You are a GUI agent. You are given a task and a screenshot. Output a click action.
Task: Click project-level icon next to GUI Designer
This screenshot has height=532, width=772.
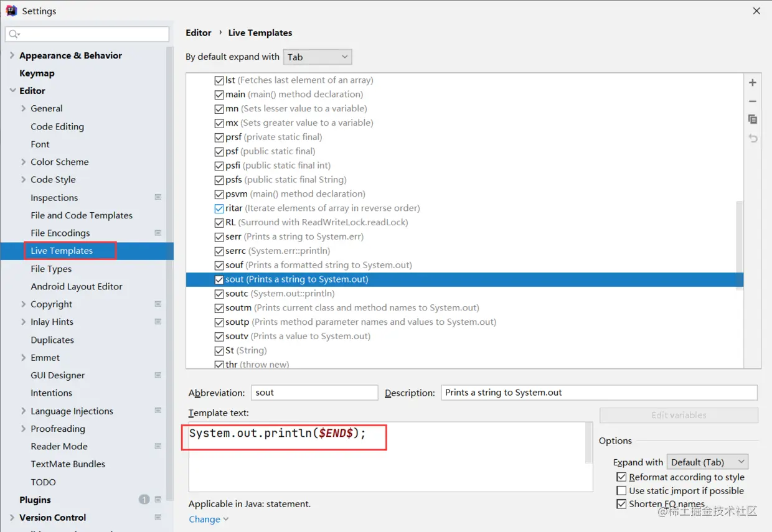pyautogui.click(x=158, y=375)
